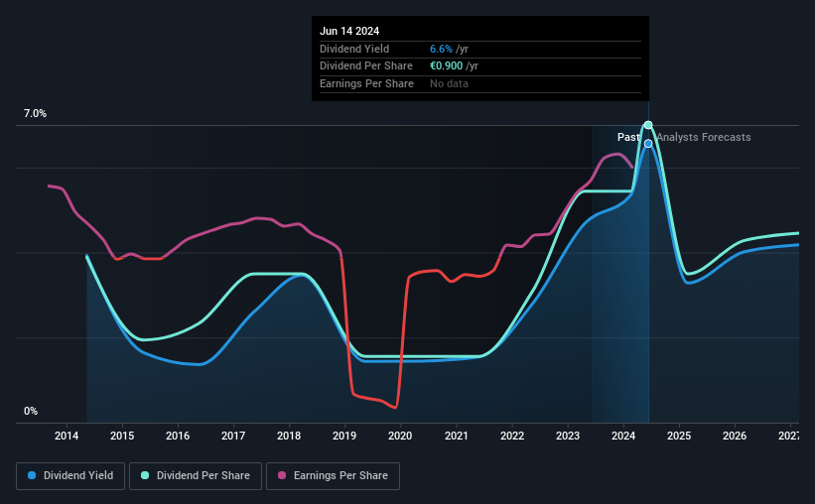815x504 pixels.
Task: Click the 2026 x-axis label
Action: point(735,436)
